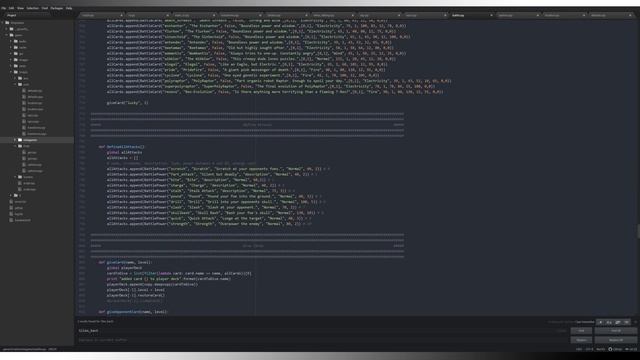The height and width of the screenshot is (360, 640).
Task: Click the file path in status bar
Action: pos(24,349)
